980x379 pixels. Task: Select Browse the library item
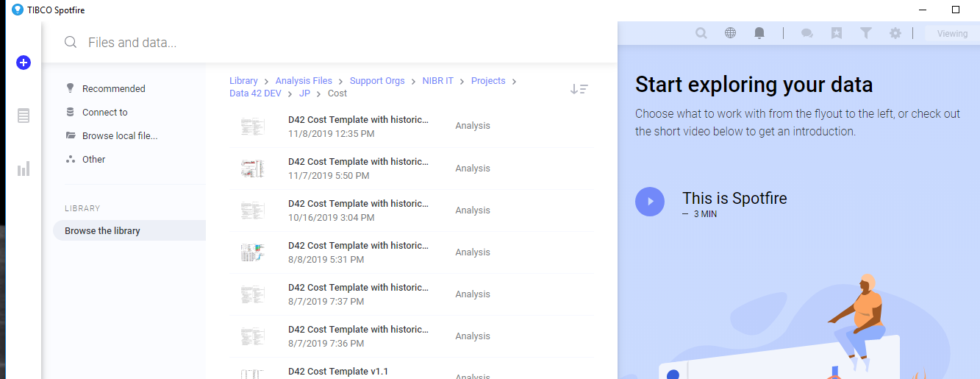point(102,231)
